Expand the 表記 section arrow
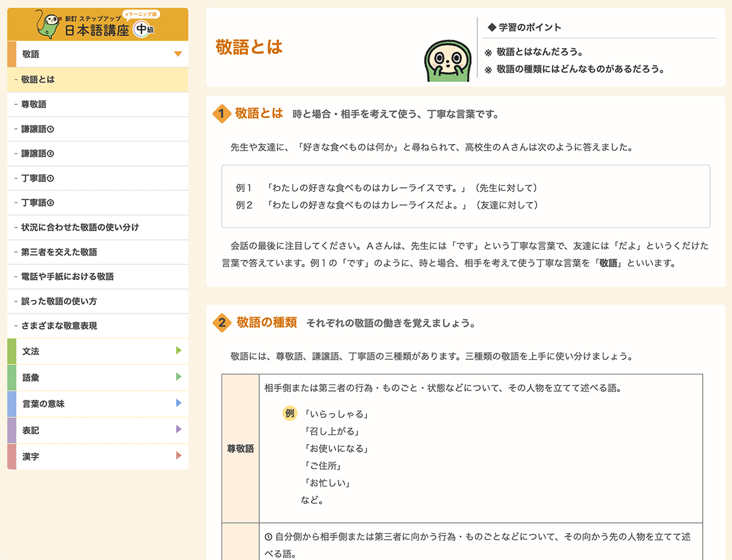The image size is (732, 560). click(x=178, y=429)
